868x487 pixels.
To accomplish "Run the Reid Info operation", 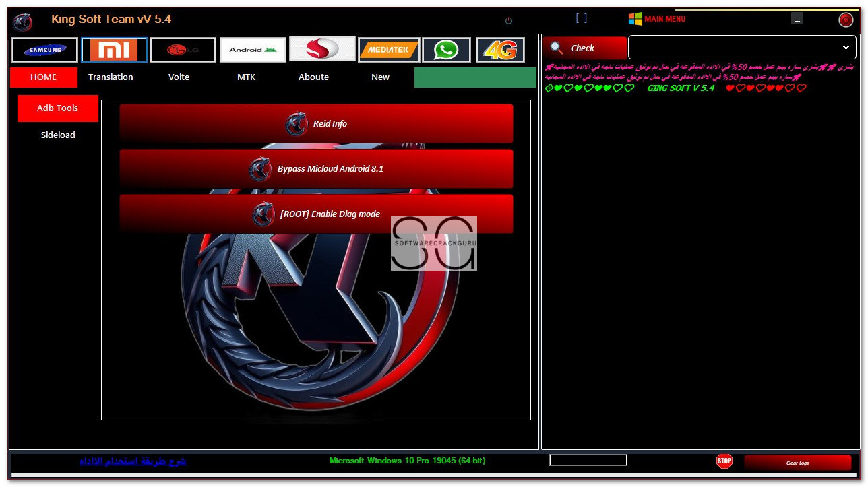I will tap(316, 124).
